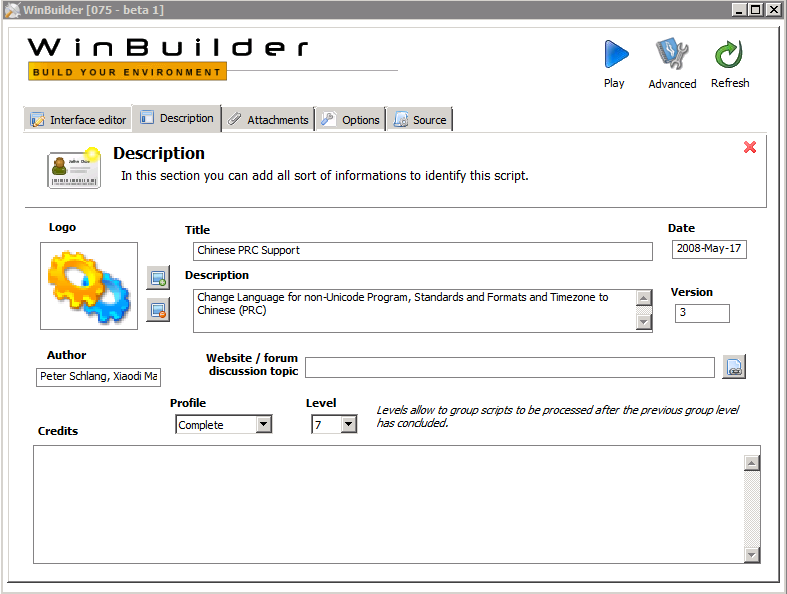787x594 pixels.
Task: Open the Advanced tools icon
Action: [x=672, y=53]
